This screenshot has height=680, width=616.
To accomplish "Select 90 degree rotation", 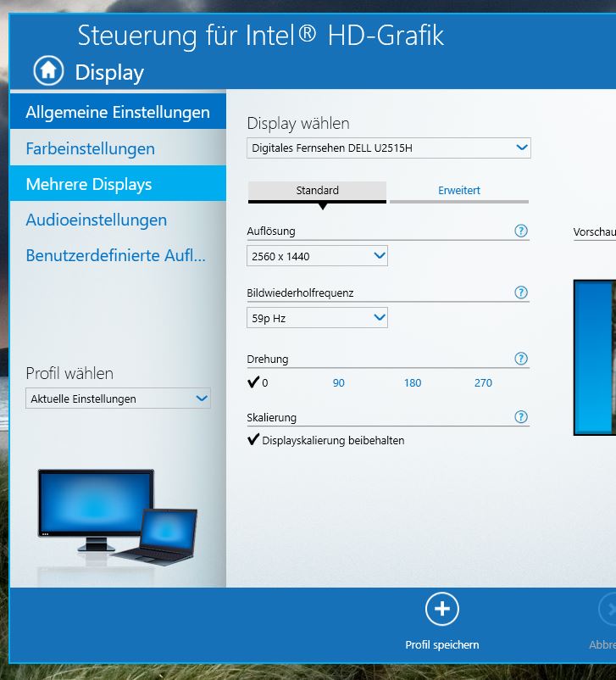I will point(339,383).
